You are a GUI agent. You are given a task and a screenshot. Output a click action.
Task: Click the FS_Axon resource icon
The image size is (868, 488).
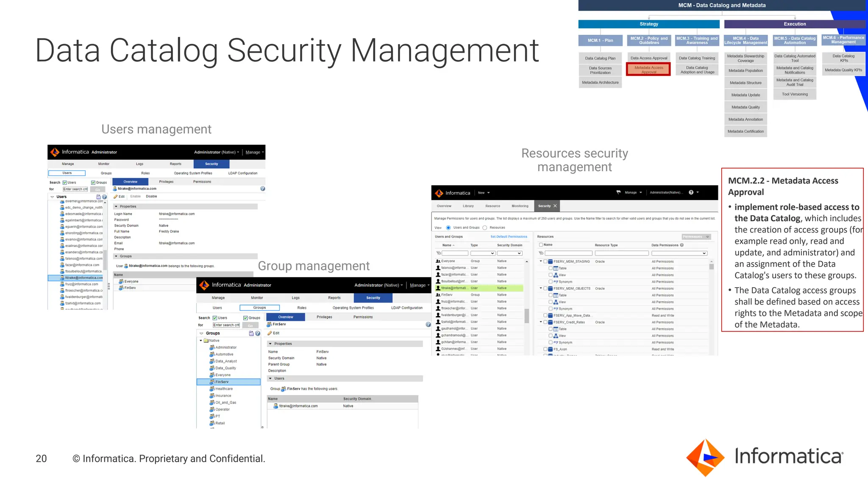pos(551,349)
